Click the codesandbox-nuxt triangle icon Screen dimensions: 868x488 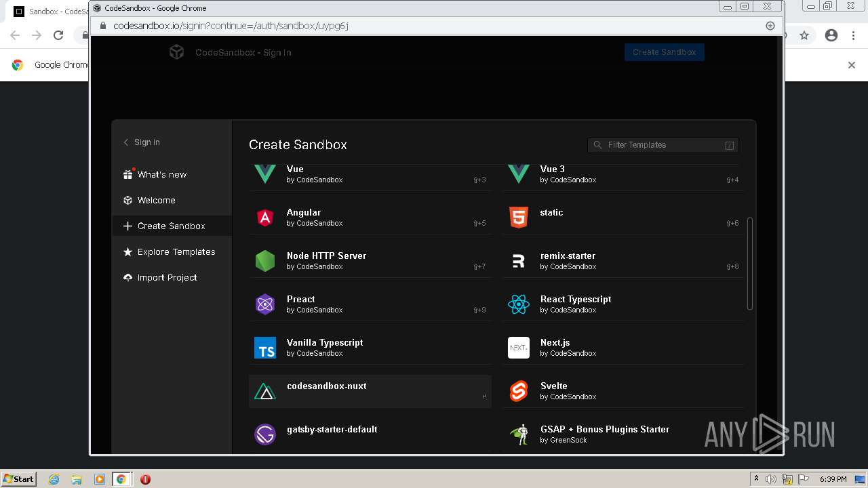(265, 392)
